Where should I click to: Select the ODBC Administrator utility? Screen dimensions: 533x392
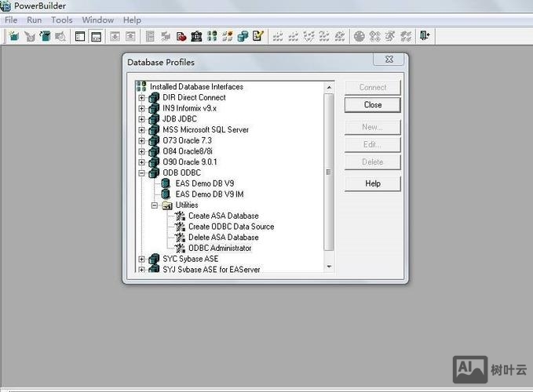coord(220,248)
